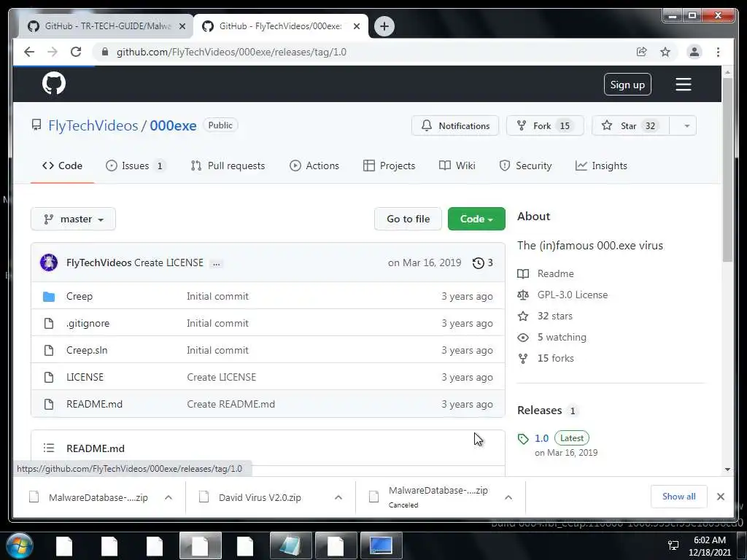Fork the repository

tap(545, 125)
